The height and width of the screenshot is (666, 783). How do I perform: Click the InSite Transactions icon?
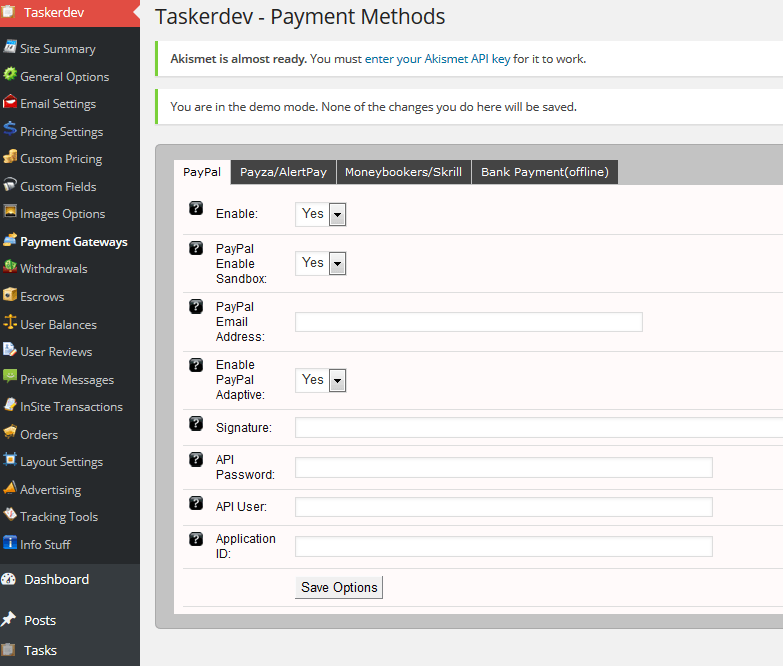(10, 404)
